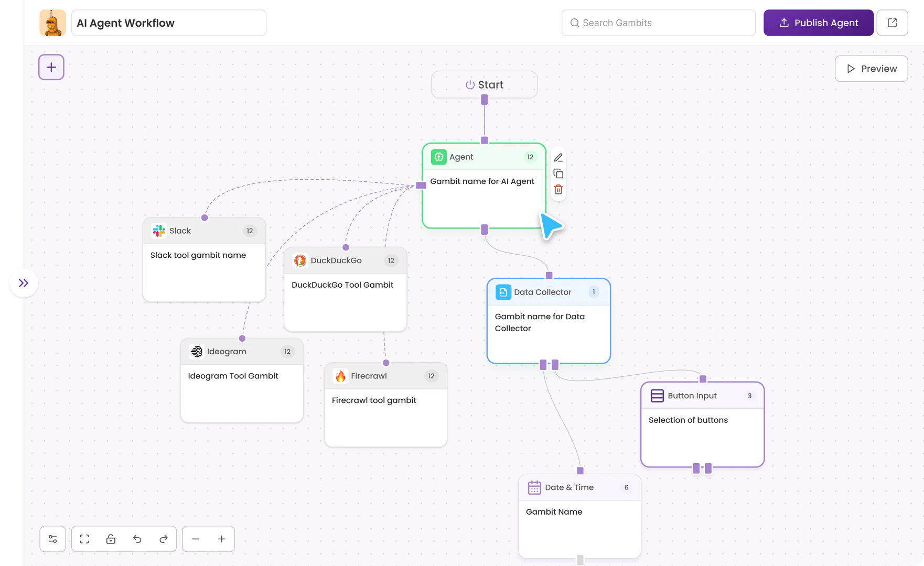
Task: Toggle the canvas lock padlock
Action: pos(111,539)
